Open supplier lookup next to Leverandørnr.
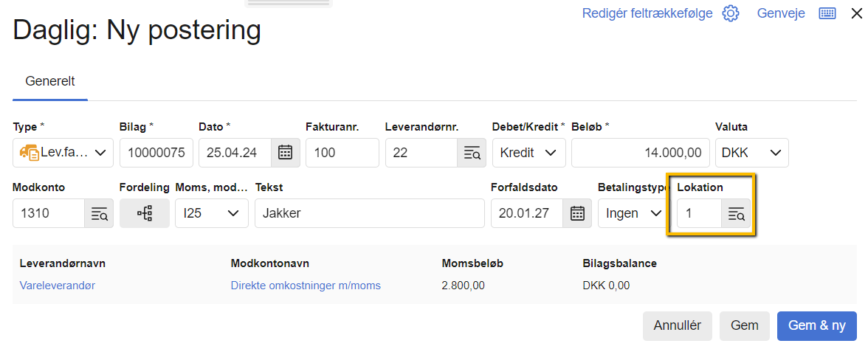Viewport: 868px width, 349px height. tap(472, 153)
